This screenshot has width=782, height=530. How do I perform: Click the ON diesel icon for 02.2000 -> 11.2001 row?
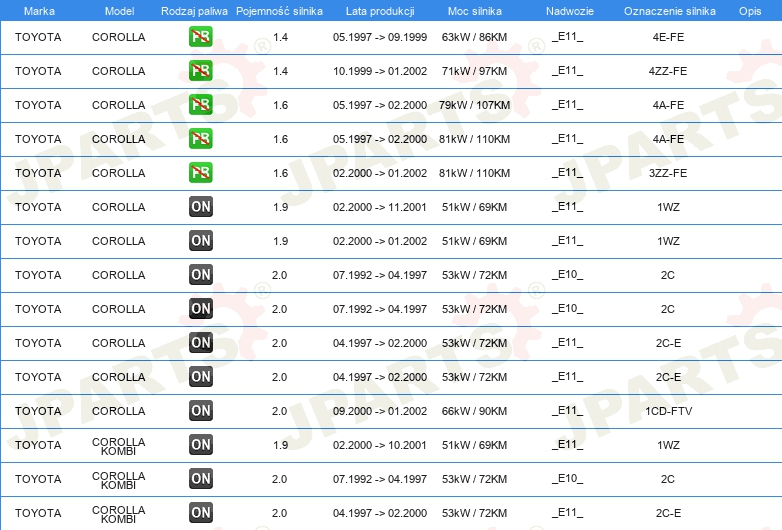click(200, 206)
